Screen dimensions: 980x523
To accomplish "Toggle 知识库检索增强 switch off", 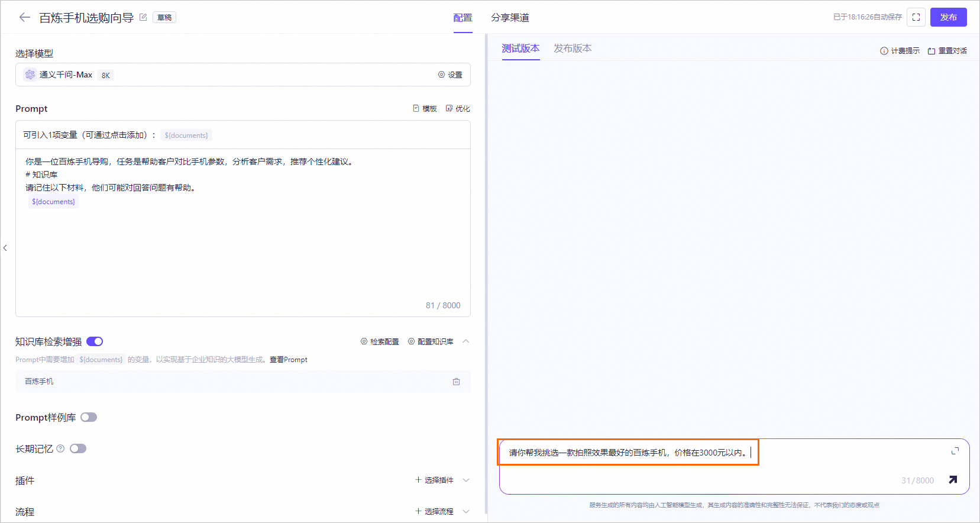I will point(95,341).
